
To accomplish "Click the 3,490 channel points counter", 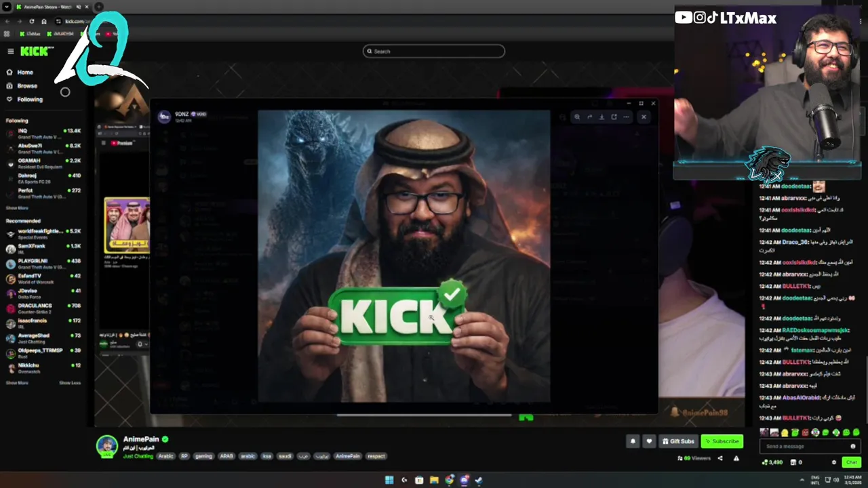I will (x=772, y=462).
